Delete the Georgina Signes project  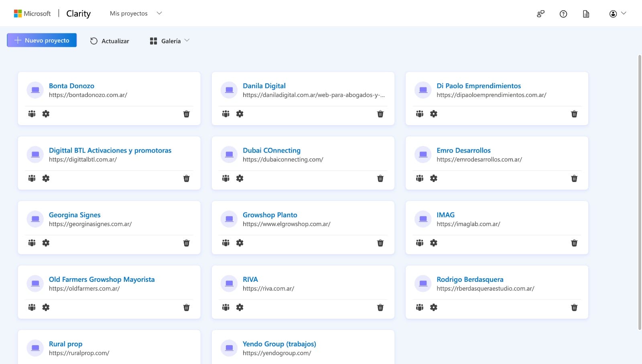(x=187, y=243)
